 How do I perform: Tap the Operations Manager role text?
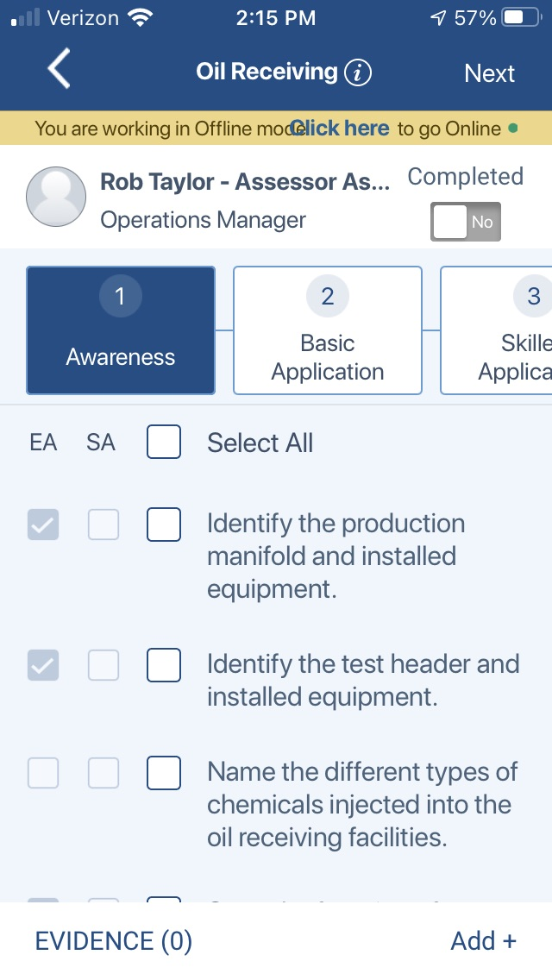click(x=204, y=220)
